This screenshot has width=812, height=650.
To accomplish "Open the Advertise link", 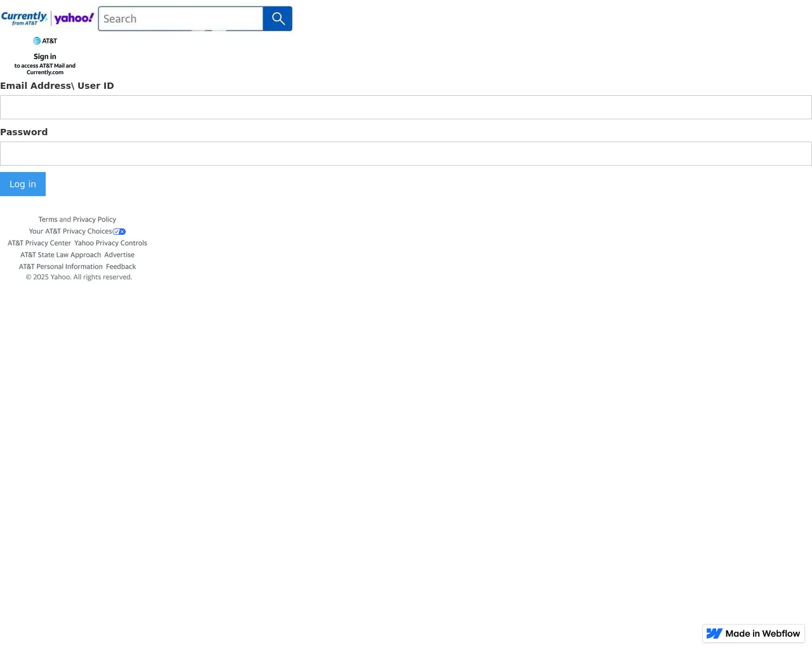I will point(119,255).
